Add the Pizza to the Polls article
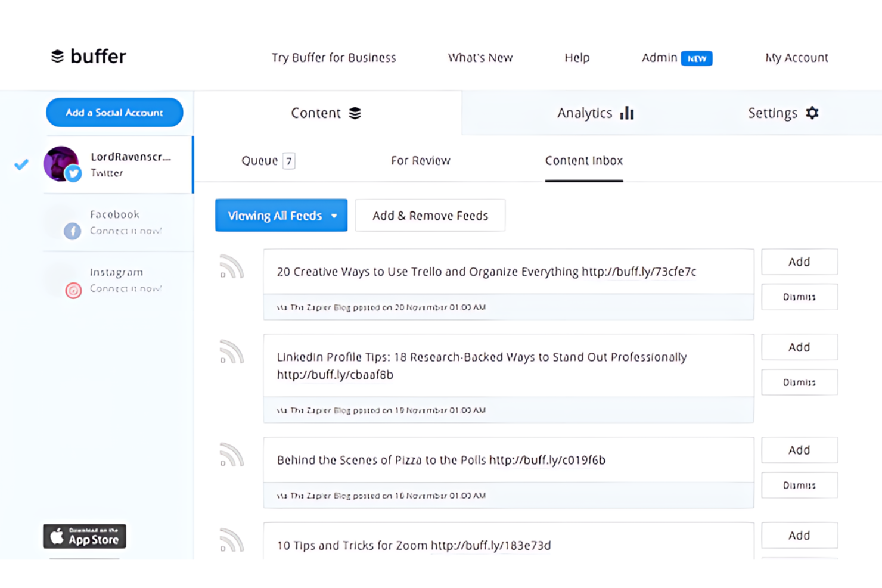The width and height of the screenshot is (882, 588). point(800,450)
